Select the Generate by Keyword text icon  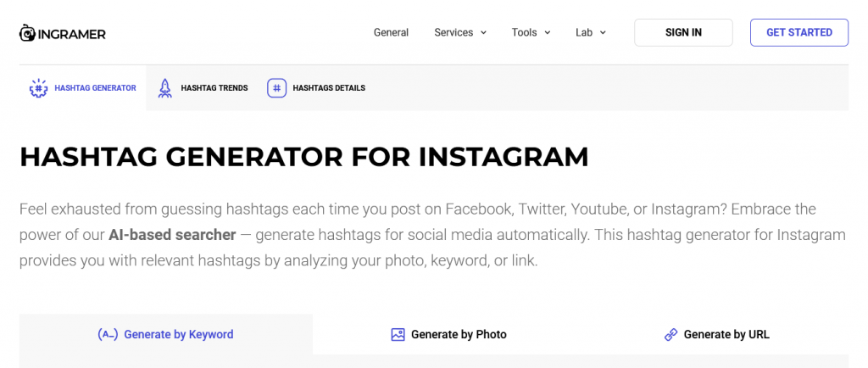click(x=108, y=334)
